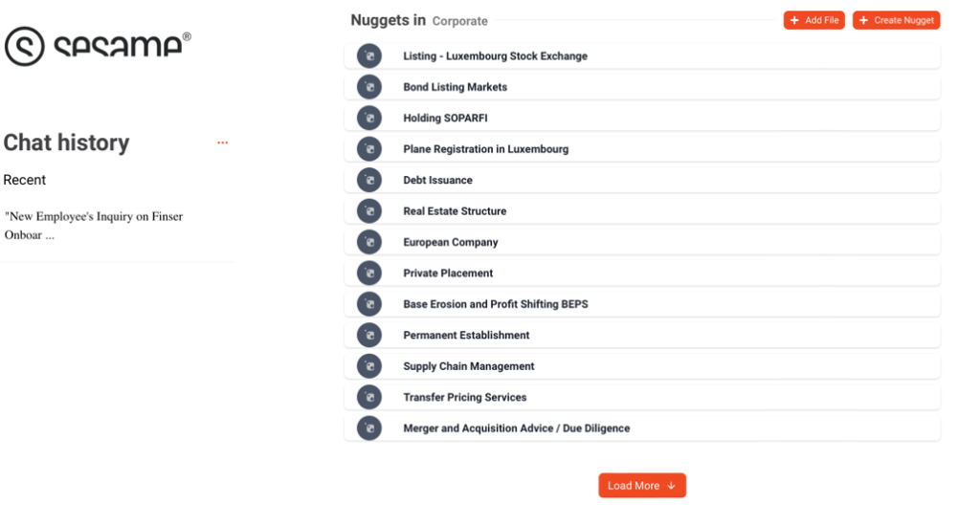
Task: Open Listing - Luxembourg Stock Exchange nugget
Action: 495,56
